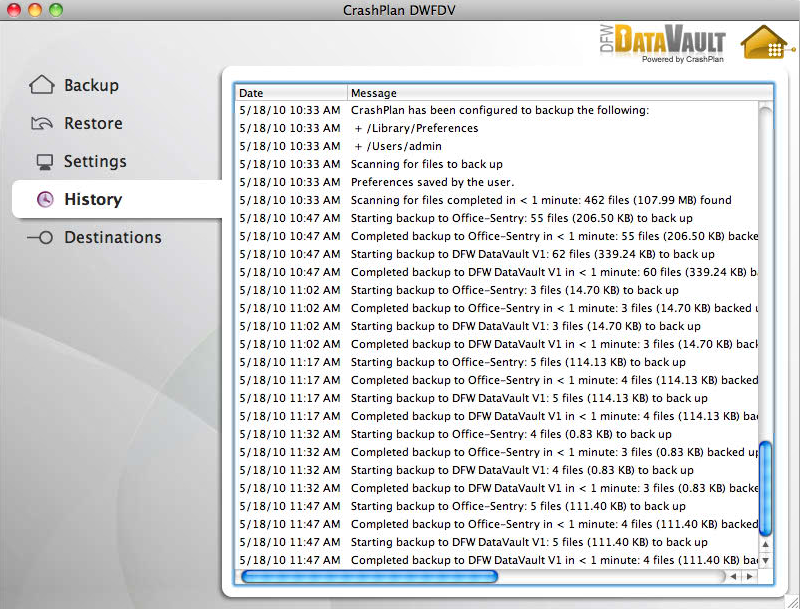This screenshot has width=800, height=609.
Task: Click the vertical scrollbar thumb
Action: [765, 489]
